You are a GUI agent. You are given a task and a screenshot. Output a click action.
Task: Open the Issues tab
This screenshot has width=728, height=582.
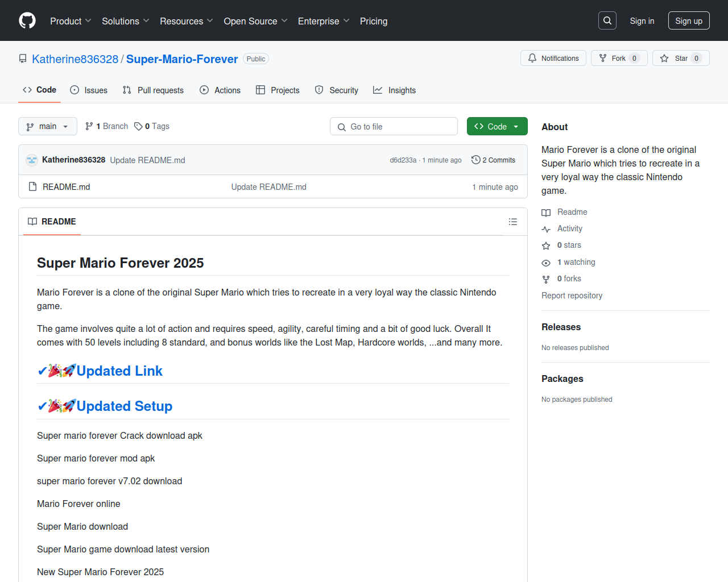tap(89, 90)
